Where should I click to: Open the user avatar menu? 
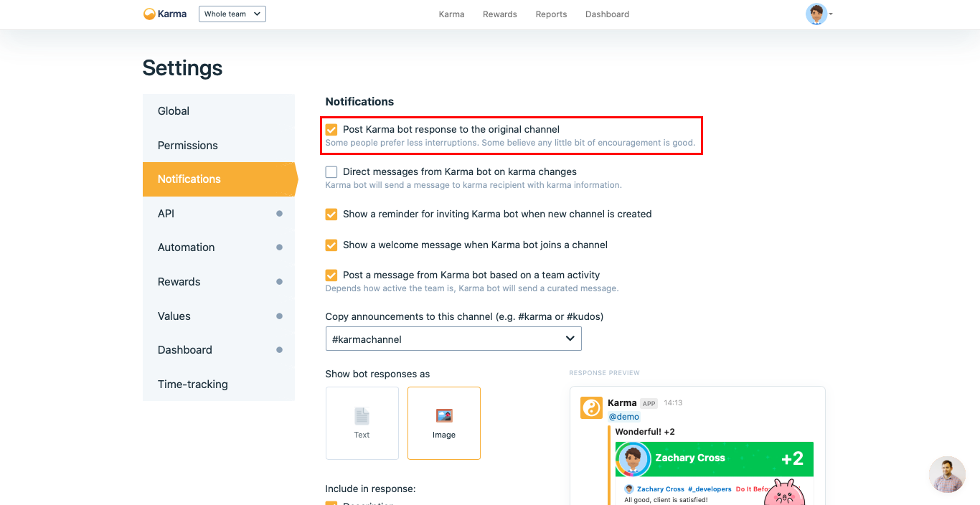(816, 14)
